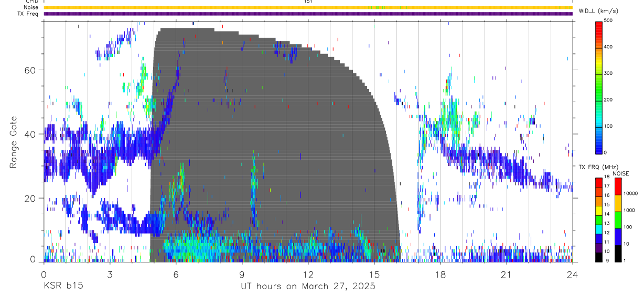Viewport: 644px width, 297px height.
Task: Select the 100 tick on the WID color bar
Action: [609, 126]
